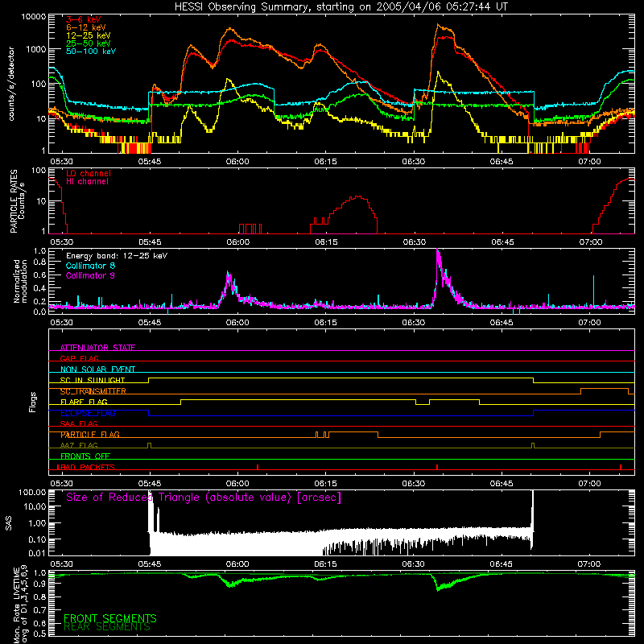Click the '05:45' tick under flags plot
Screen dimensions: 644x644
pyautogui.click(x=150, y=484)
